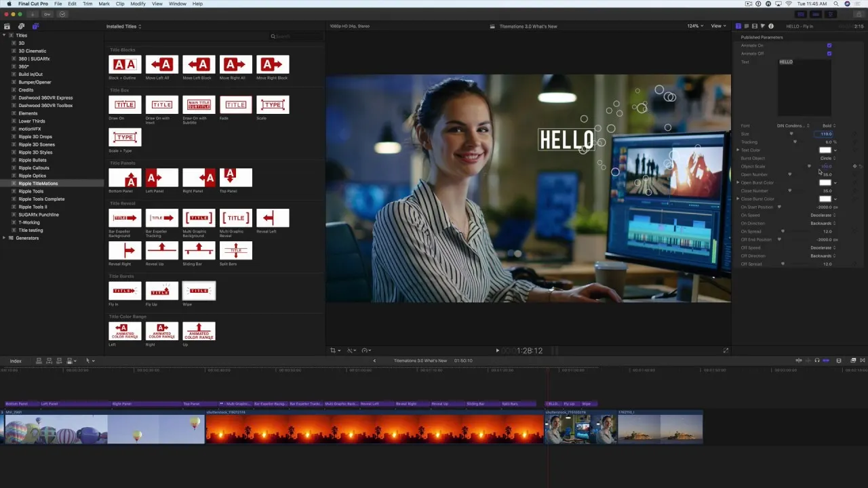Collapse the Titles category tree
Viewport: 868px width, 488px height.
4,35
